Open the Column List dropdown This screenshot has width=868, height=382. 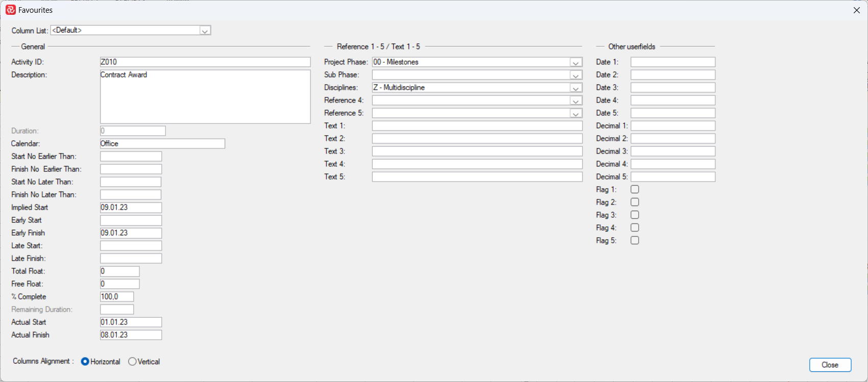click(x=205, y=31)
